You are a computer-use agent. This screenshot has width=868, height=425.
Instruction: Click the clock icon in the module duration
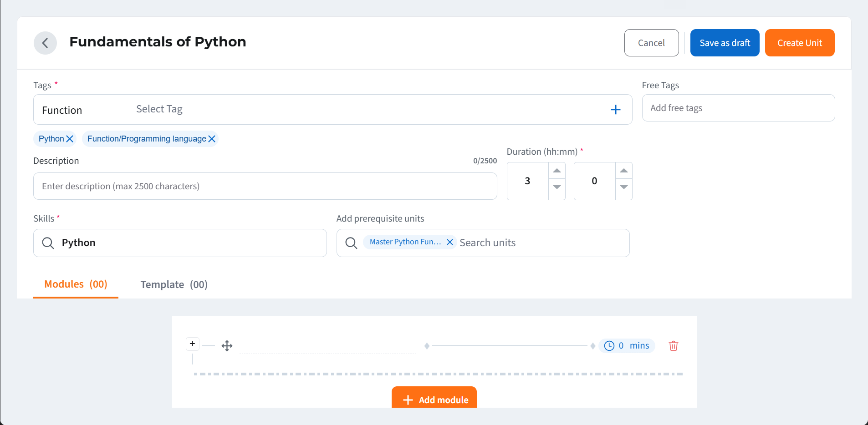pos(609,346)
